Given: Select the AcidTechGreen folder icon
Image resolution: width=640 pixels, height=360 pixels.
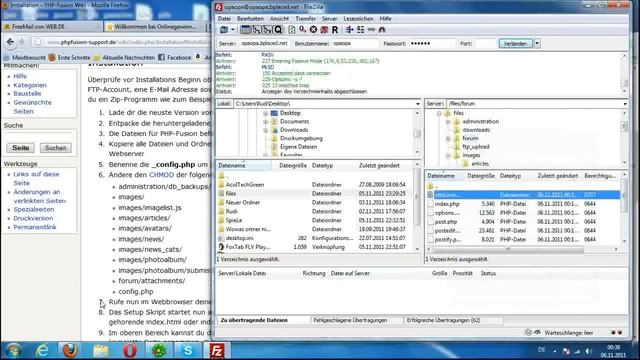Looking at the screenshot, I should [221, 185].
